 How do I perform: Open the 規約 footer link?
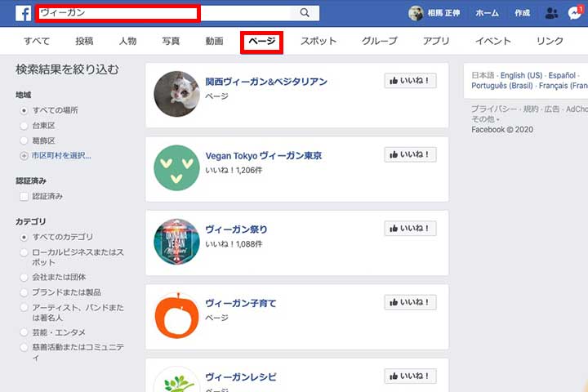[531, 109]
